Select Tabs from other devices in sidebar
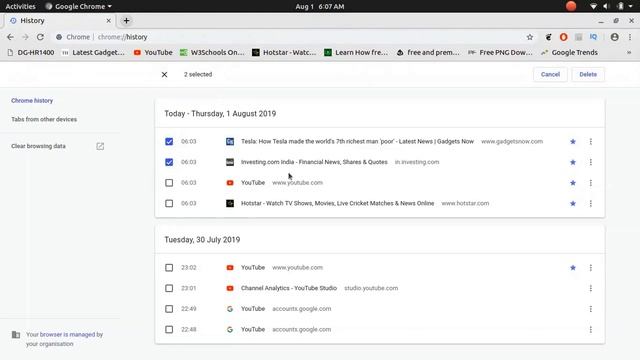Viewport: 640px width, 360px height. (44, 119)
